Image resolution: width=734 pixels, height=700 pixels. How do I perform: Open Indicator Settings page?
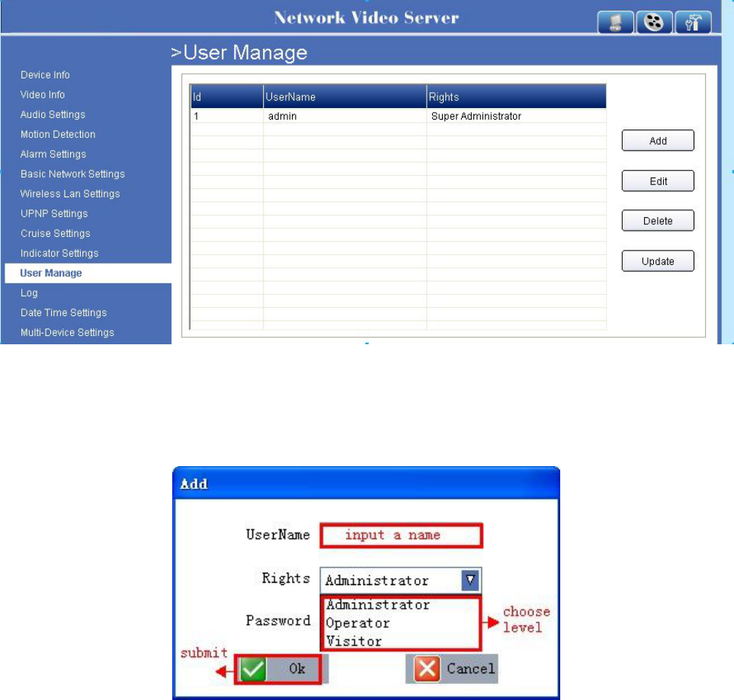click(x=59, y=253)
